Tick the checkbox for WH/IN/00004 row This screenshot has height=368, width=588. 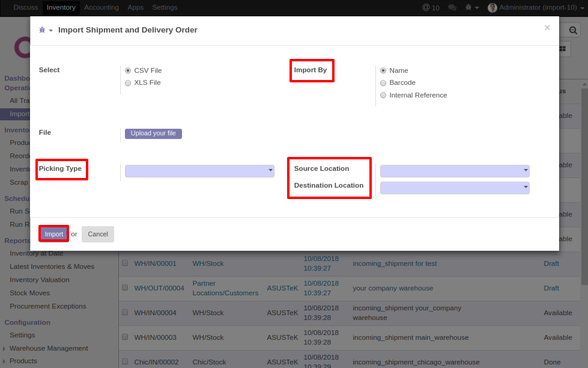[x=125, y=313]
